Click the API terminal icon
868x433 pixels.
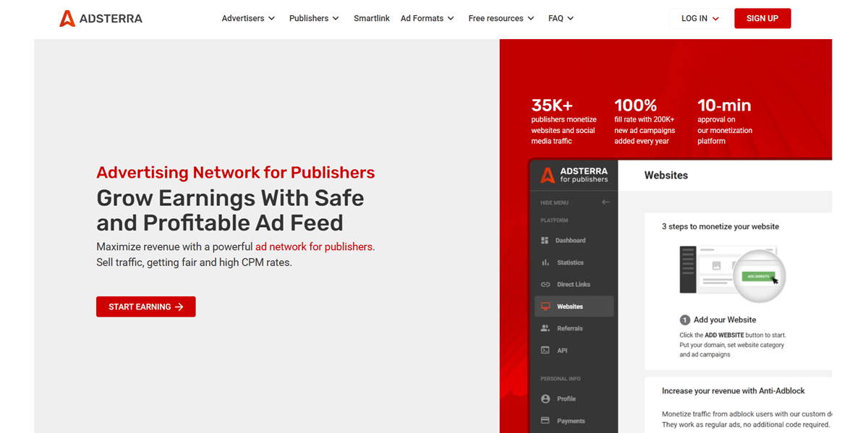tap(547, 350)
